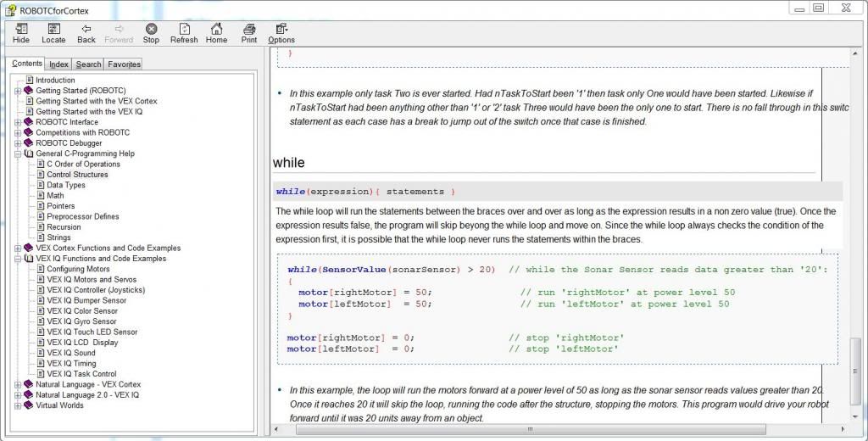Open Math topic

[55, 196]
